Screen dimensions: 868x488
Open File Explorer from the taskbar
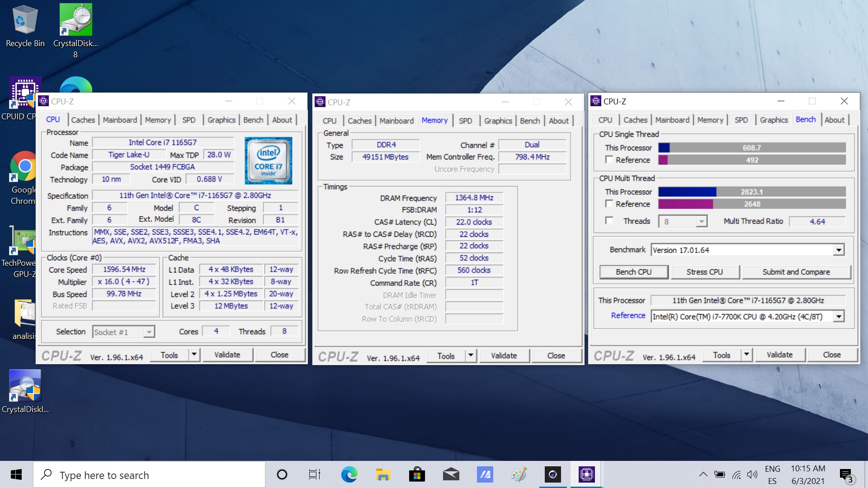coord(383,474)
